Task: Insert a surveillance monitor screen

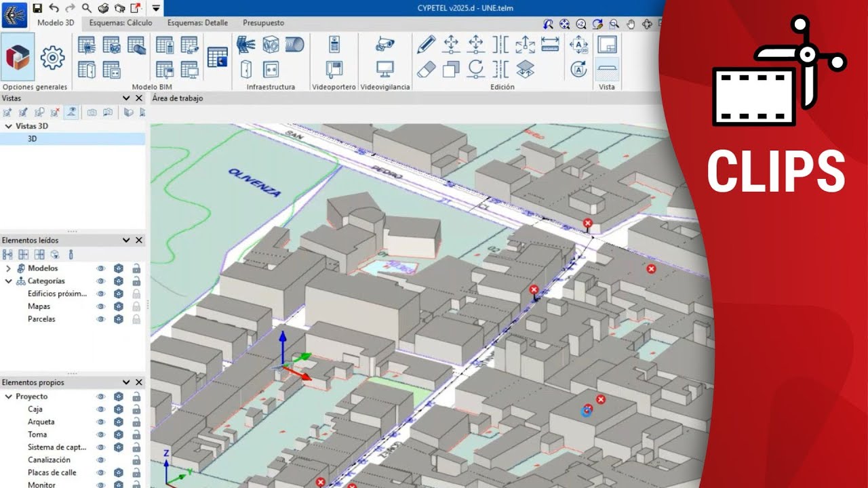Action: (x=385, y=68)
